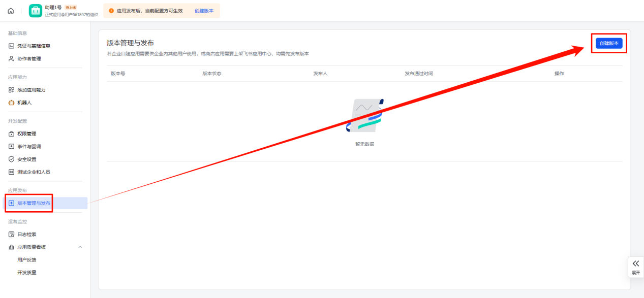Open 用户反馈 submenu item
The image size is (644, 298).
[x=27, y=260]
